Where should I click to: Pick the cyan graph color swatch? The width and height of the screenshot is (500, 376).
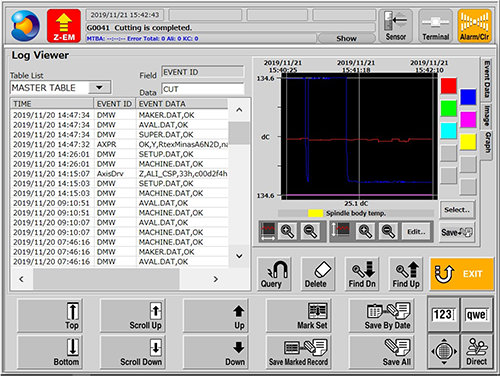click(x=448, y=131)
